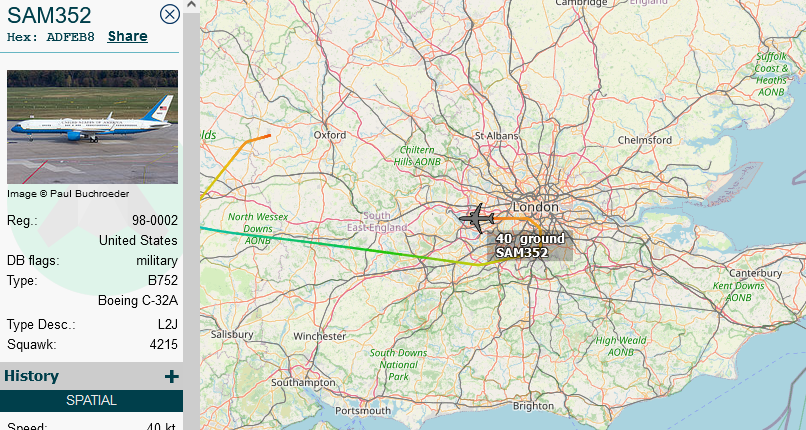Open the History section header

pos(91,376)
